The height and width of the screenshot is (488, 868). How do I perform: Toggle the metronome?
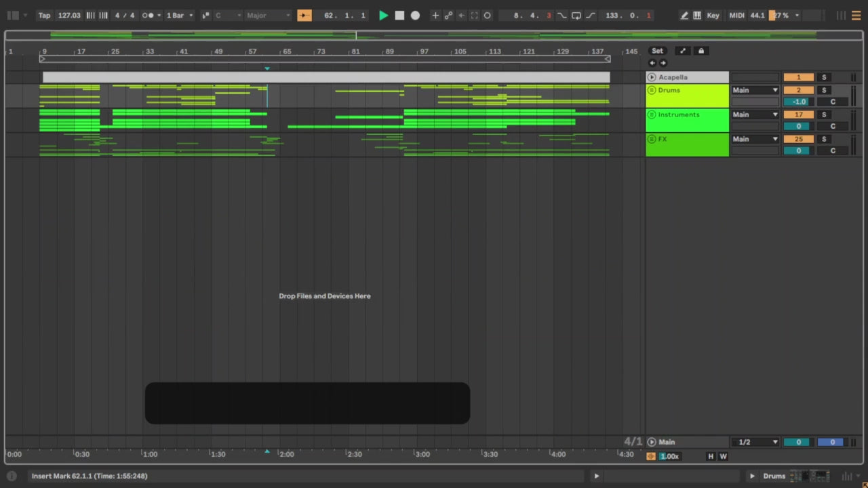point(149,16)
